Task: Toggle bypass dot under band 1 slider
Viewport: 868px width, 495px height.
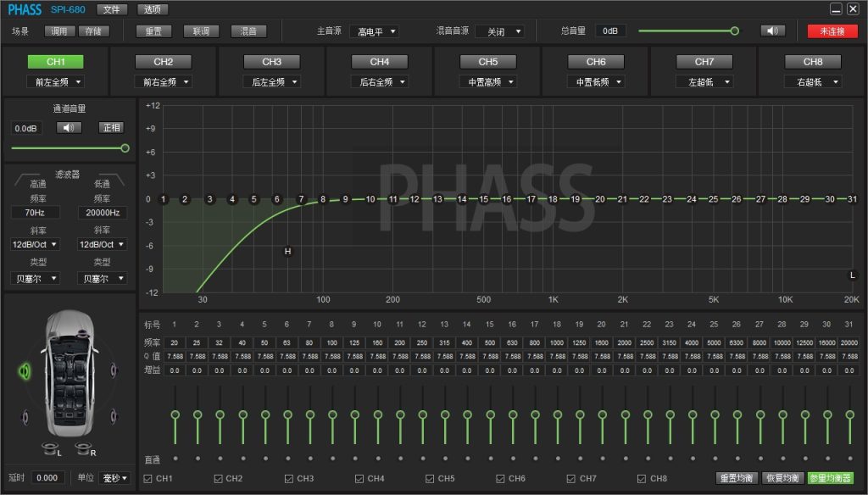Action: point(175,459)
